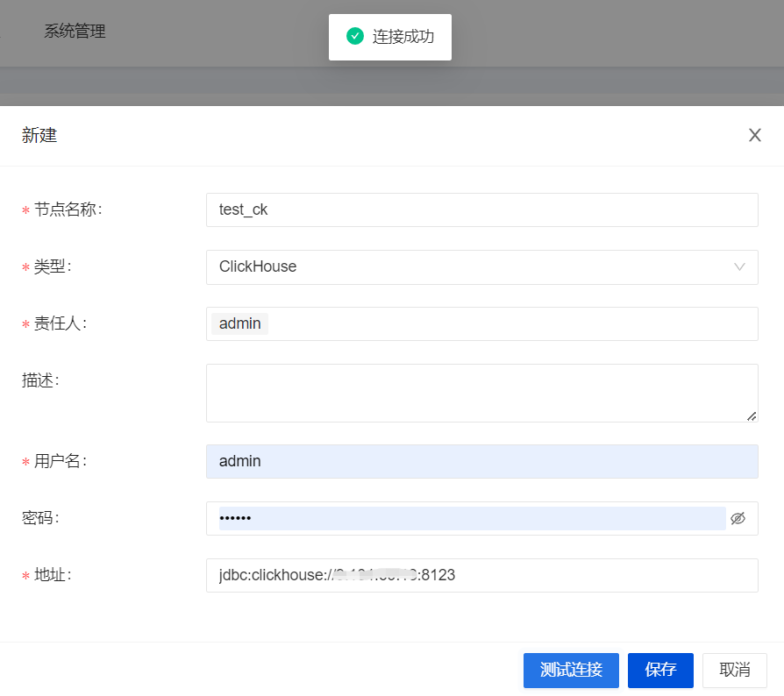Click inside the 描述 text area
Viewport: 784px width, 696px height.
[481, 393]
